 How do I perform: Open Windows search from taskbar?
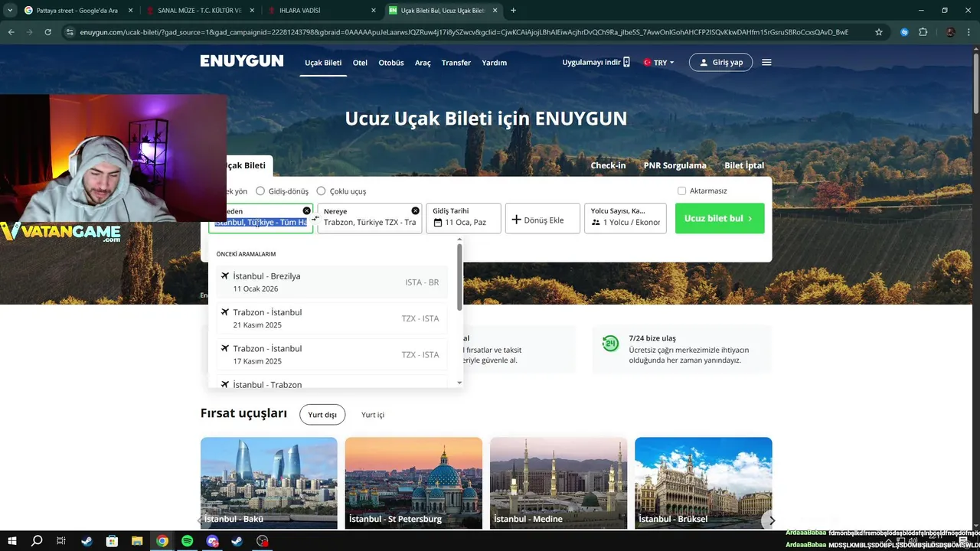(37, 541)
